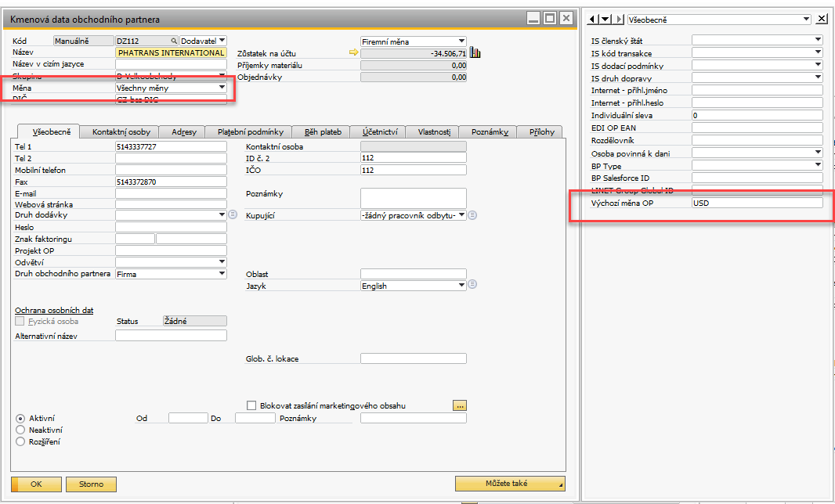Switch to the Účetnictví tab

click(380, 132)
